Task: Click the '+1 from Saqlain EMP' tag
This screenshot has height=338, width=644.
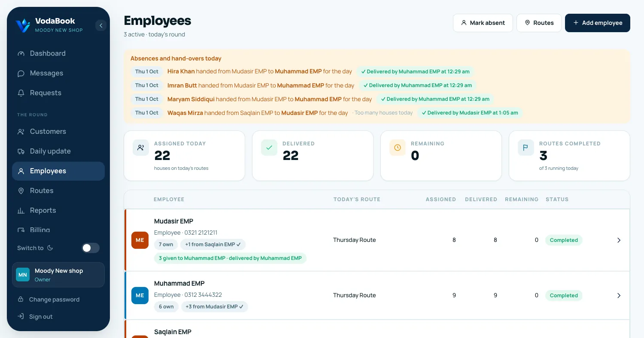Action: (213, 244)
